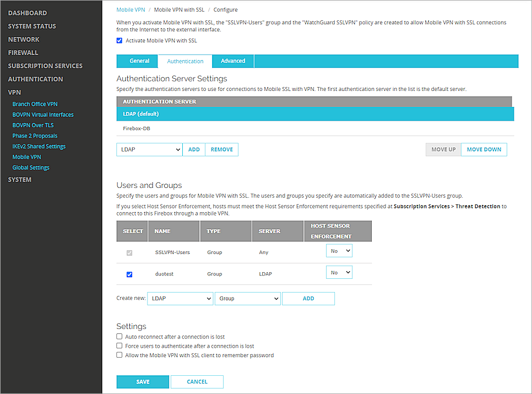Check force users to authenticate after disconnect
Viewport: 532px width, 394px height.
[x=119, y=346]
